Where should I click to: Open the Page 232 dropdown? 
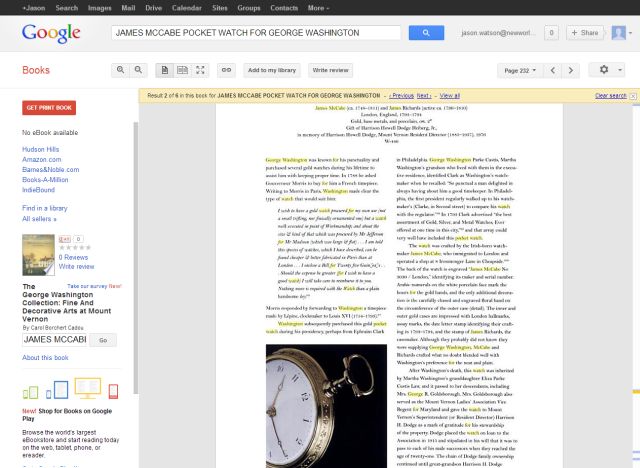[x=520, y=71]
